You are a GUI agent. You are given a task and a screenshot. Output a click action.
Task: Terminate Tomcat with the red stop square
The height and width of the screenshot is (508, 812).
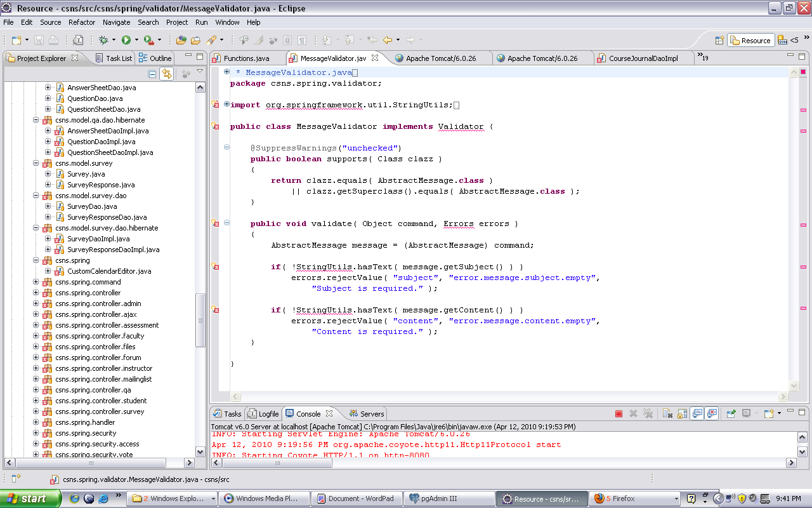[x=619, y=414]
